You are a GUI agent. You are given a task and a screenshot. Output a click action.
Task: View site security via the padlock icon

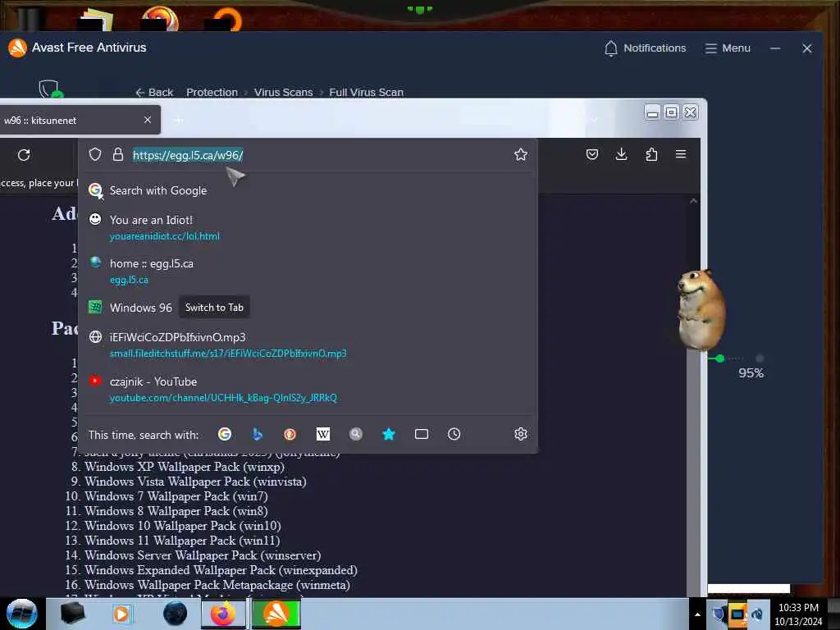(118, 155)
